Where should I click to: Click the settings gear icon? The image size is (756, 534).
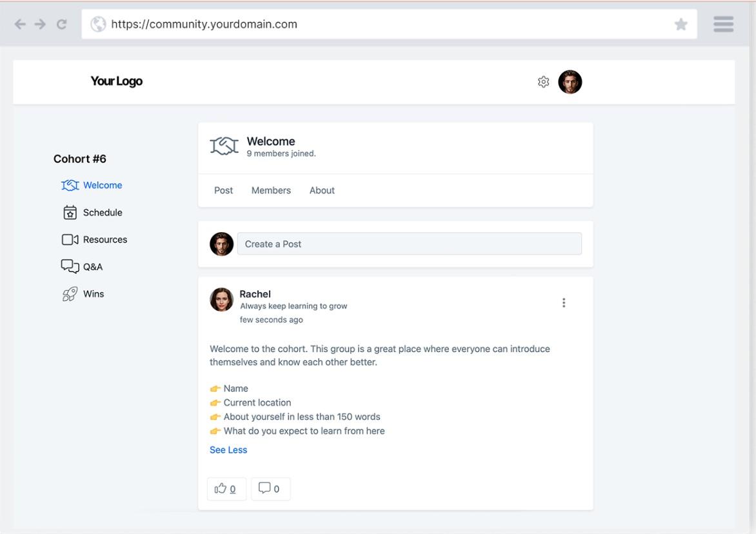point(543,82)
